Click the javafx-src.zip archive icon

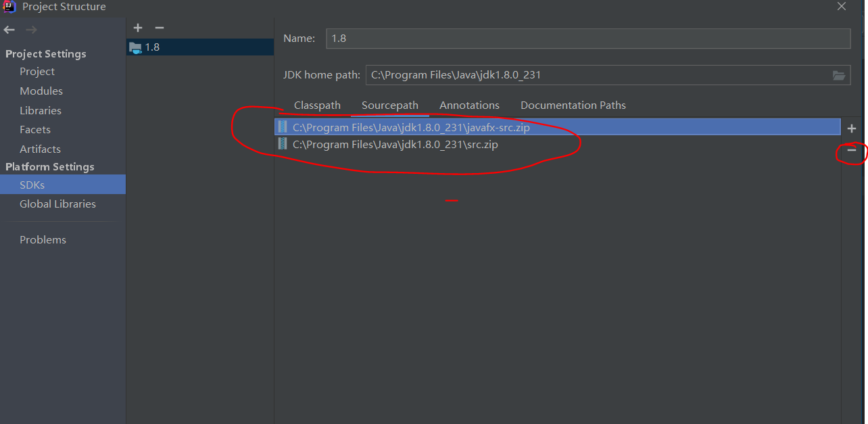(x=283, y=127)
